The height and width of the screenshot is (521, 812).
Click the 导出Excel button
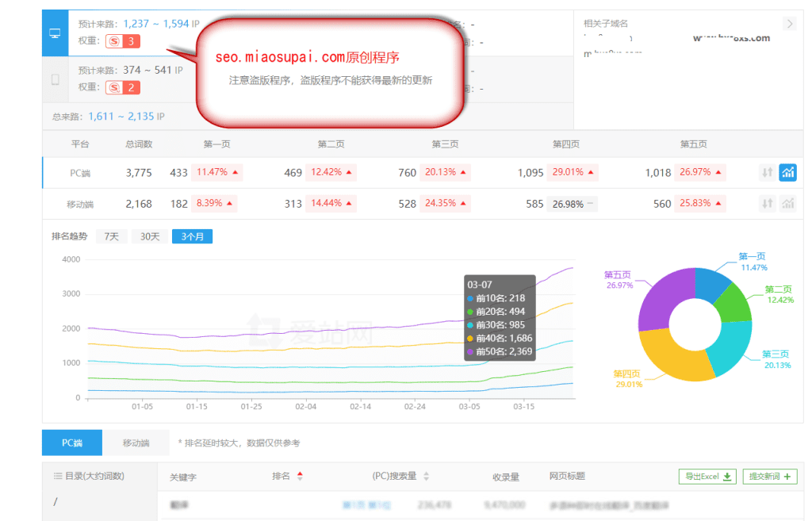point(707,477)
